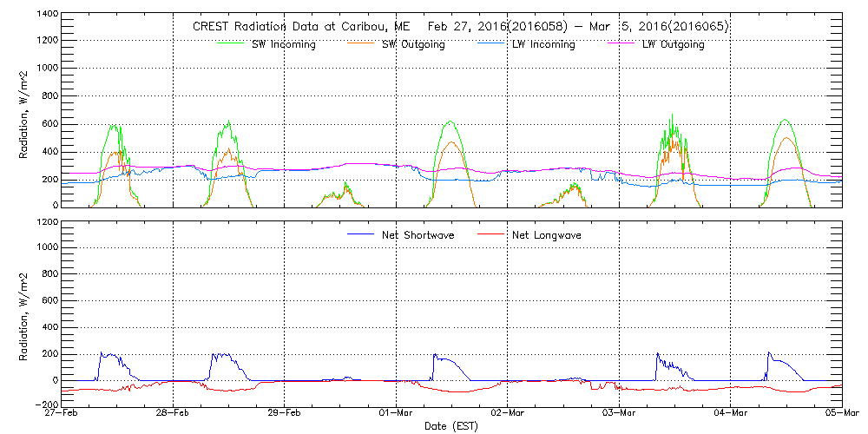Select the 04-Mar date tick label

click(x=731, y=414)
